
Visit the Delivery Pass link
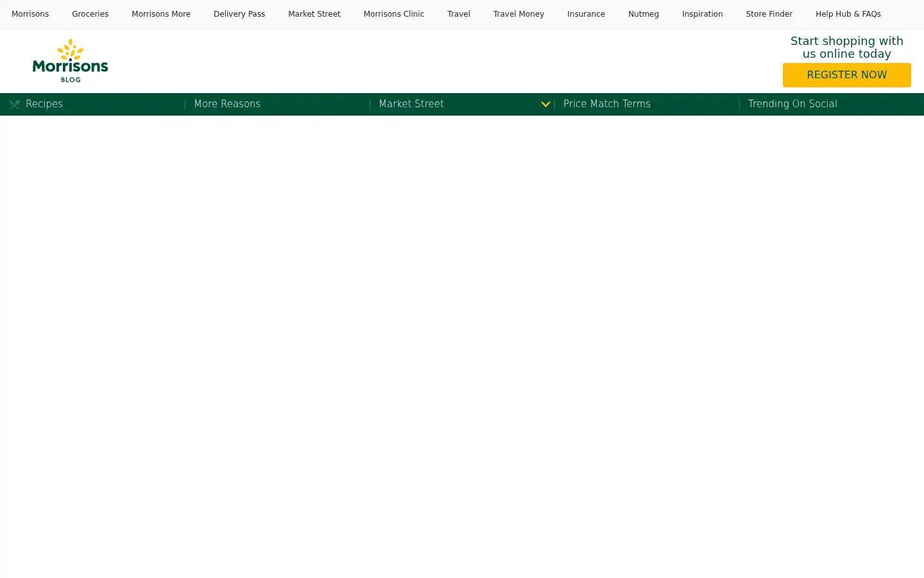pyautogui.click(x=239, y=14)
